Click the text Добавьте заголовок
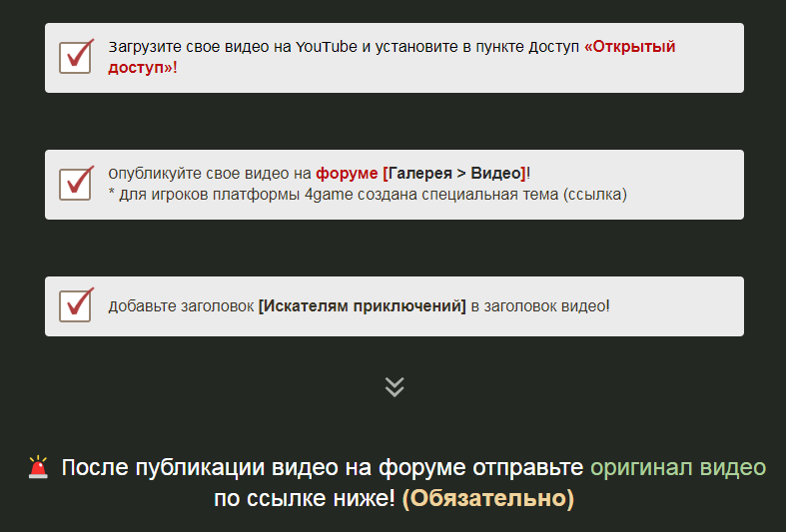 tap(181, 306)
